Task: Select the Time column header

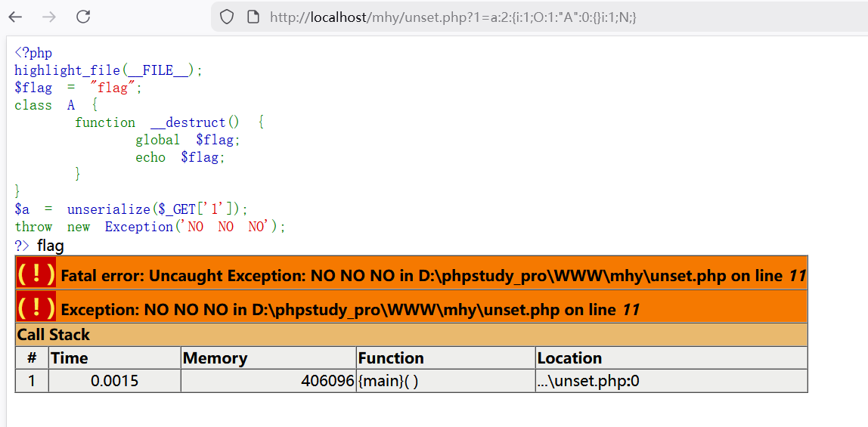Action: (x=114, y=358)
